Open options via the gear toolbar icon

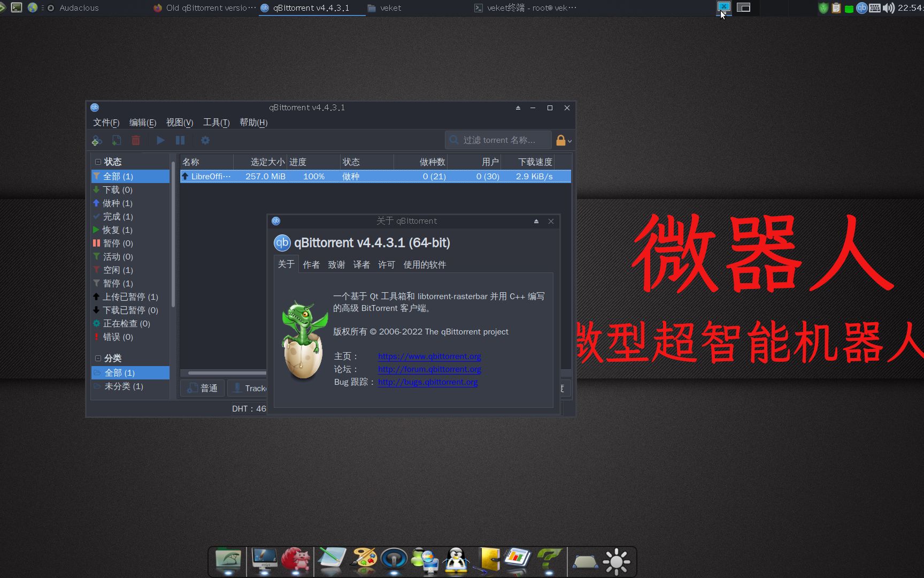coord(205,140)
